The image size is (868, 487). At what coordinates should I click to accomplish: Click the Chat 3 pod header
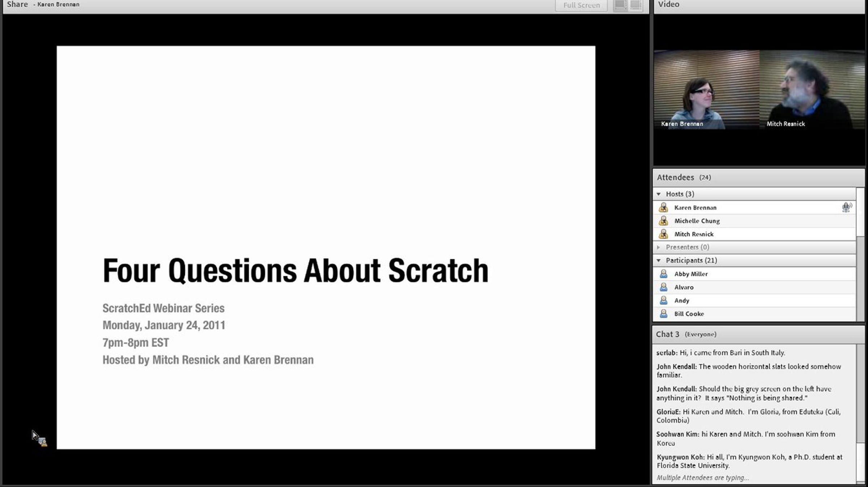click(x=758, y=334)
